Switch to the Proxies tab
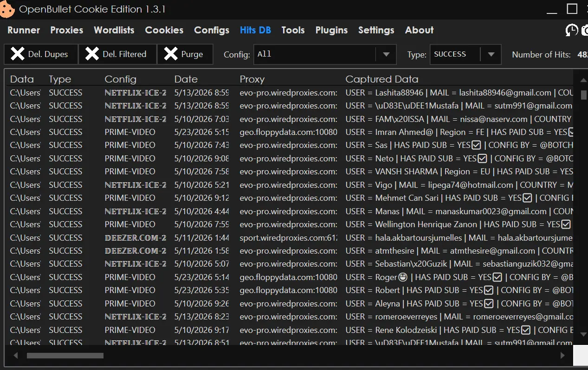This screenshot has width=588, height=370. coord(67,30)
